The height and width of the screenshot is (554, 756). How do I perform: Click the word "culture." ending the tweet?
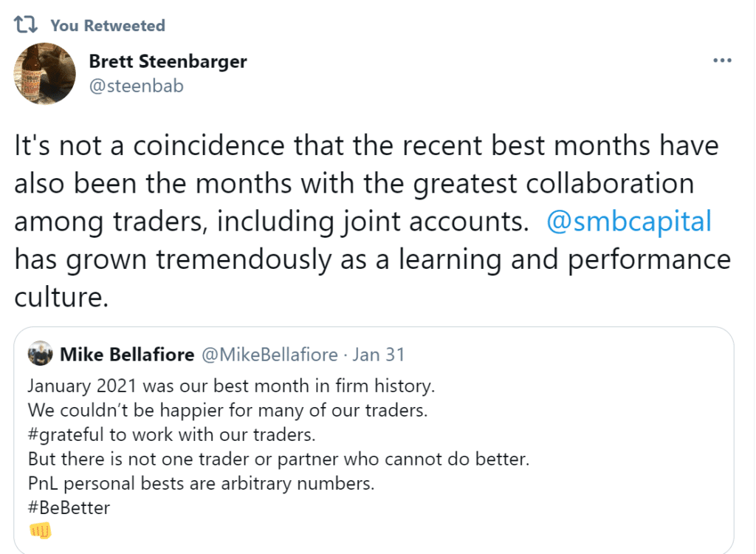click(x=62, y=297)
